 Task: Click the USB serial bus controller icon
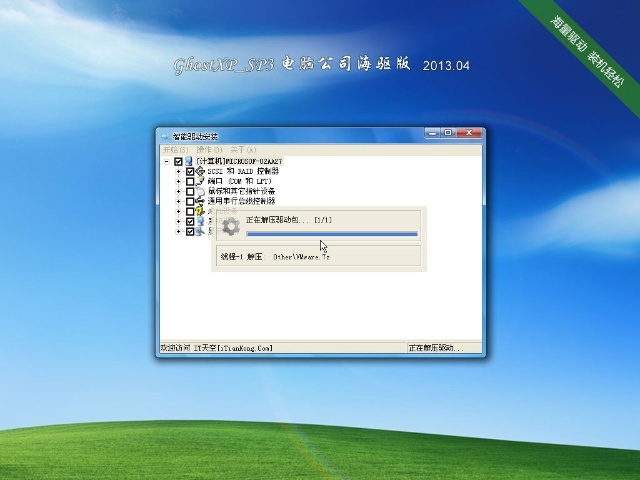point(200,201)
